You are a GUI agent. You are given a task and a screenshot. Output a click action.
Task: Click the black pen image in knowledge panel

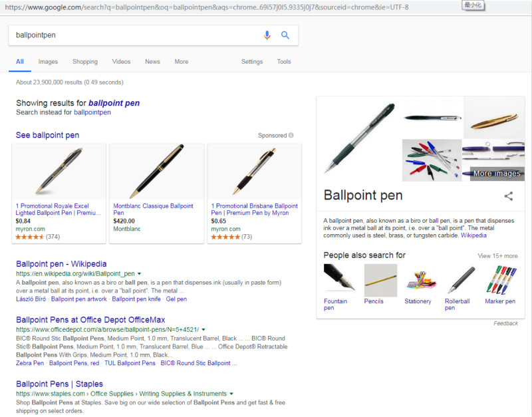point(432,118)
